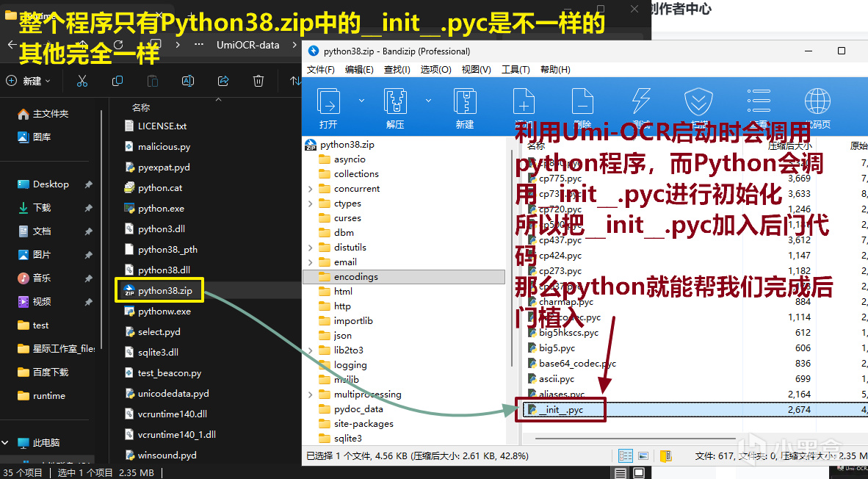Expand the distutils folder node

coord(310,248)
